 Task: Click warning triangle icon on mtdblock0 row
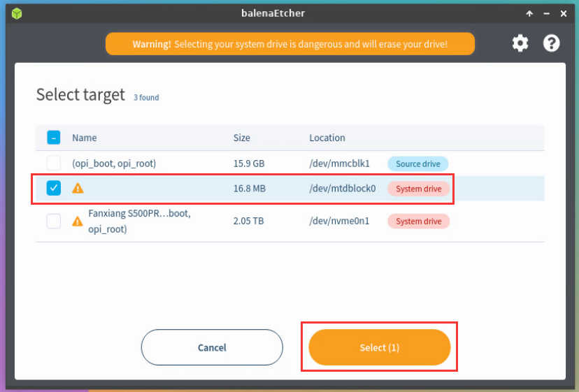click(78, 188)
